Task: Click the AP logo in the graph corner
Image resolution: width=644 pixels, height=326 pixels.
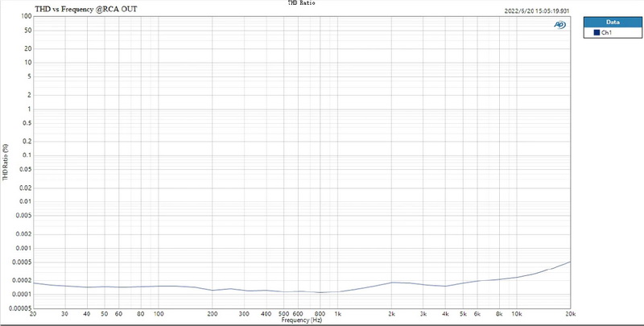Action: click(x=559, y=25)
